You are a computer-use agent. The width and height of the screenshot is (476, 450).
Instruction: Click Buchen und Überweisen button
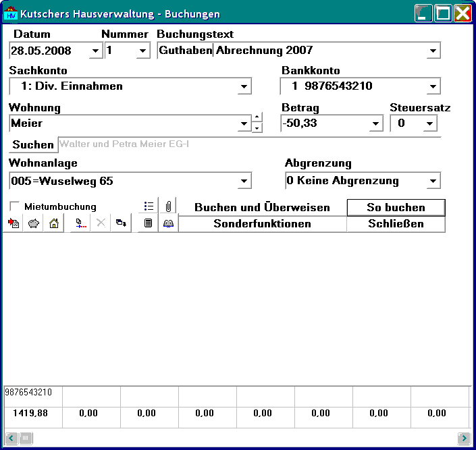(x=262, y=207)
